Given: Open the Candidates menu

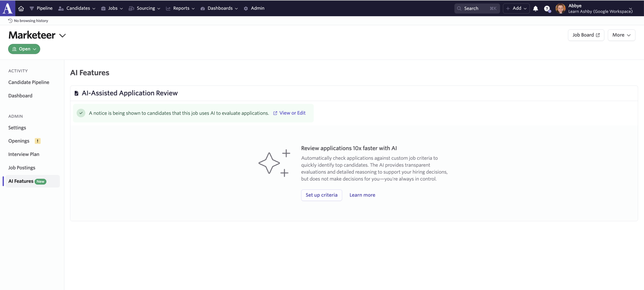Looking at the screenshot, I should 77,9.
